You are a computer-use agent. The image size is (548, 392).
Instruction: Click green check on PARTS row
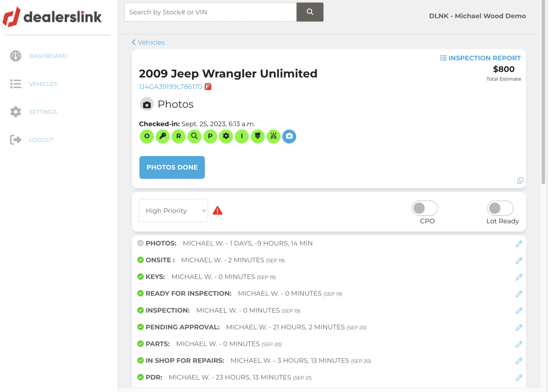click(140, 344)
